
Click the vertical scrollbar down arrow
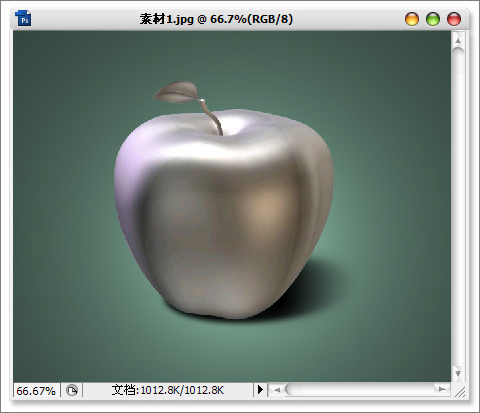458,373
